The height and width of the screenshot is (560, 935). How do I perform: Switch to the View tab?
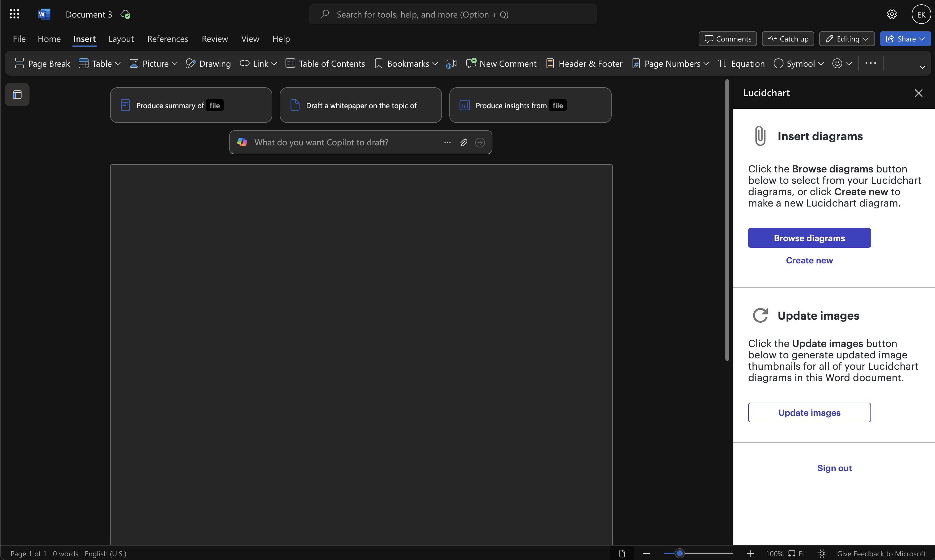coord(250,39)
